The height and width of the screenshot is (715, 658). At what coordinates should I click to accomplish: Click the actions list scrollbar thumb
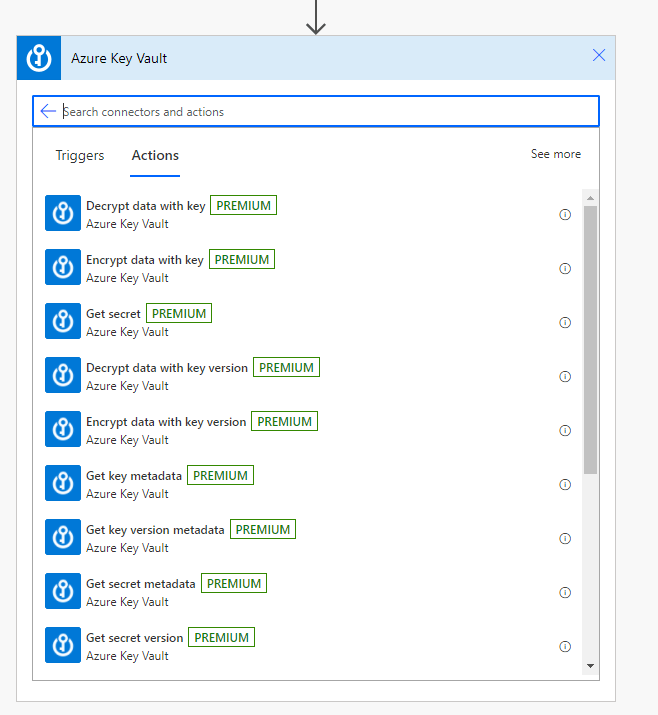click(590, 340)
